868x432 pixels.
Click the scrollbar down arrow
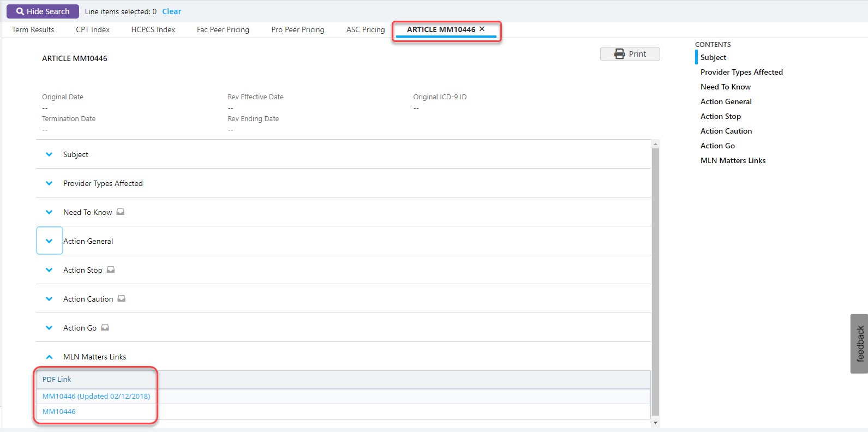click(x=655, y=423)
